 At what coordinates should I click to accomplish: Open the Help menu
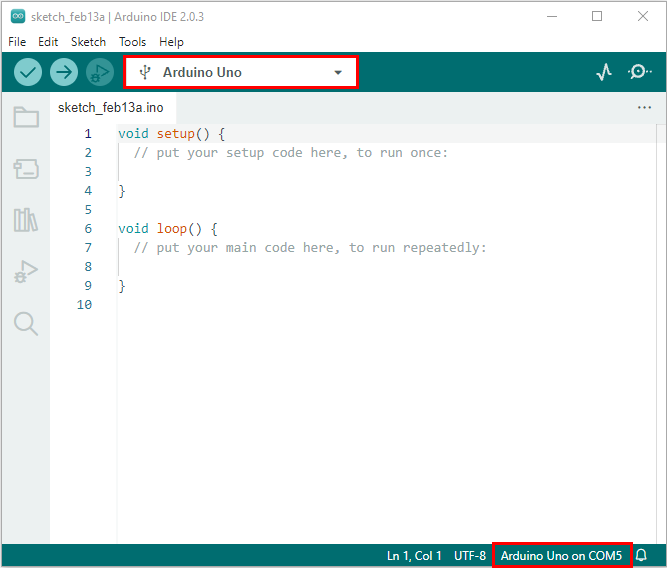pyautogui.click(x=171, y=42)
